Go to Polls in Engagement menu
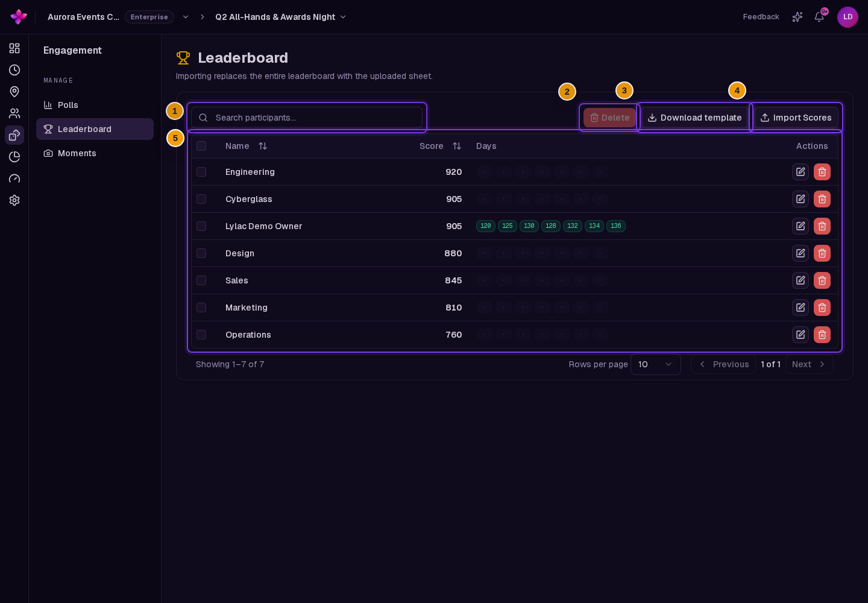Screen dimensions: 868x603 (x=95, y=105)
